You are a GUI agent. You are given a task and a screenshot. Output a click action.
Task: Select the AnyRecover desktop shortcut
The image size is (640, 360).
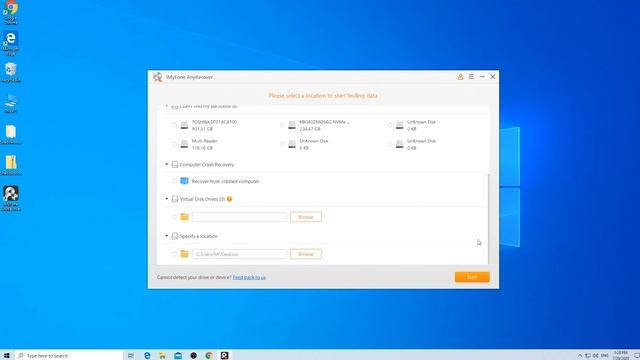point(11,199)
